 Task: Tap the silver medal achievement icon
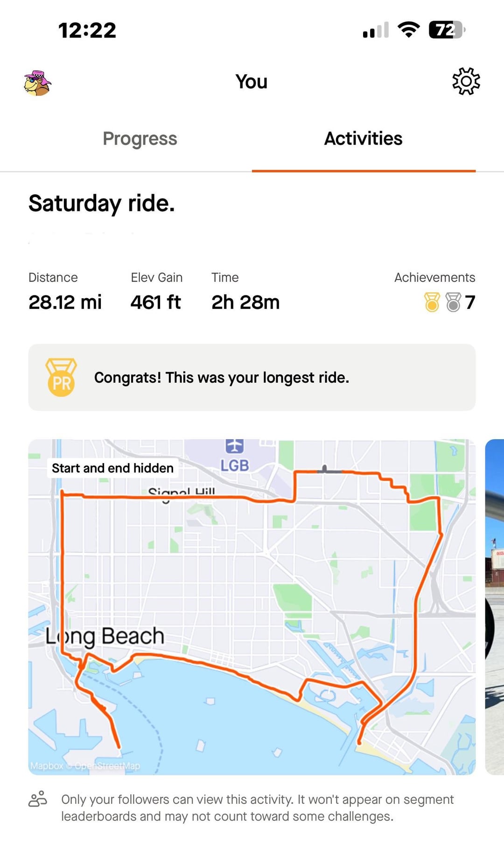(453, 302)
